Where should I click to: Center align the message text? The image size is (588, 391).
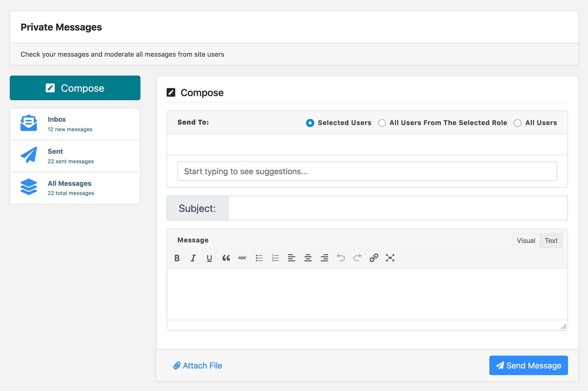(x=308, y=258)
